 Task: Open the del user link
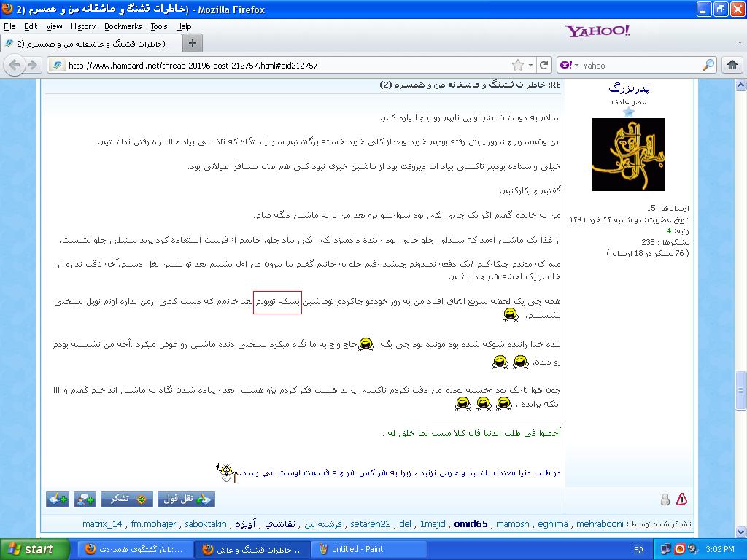(x=405, y=524)
